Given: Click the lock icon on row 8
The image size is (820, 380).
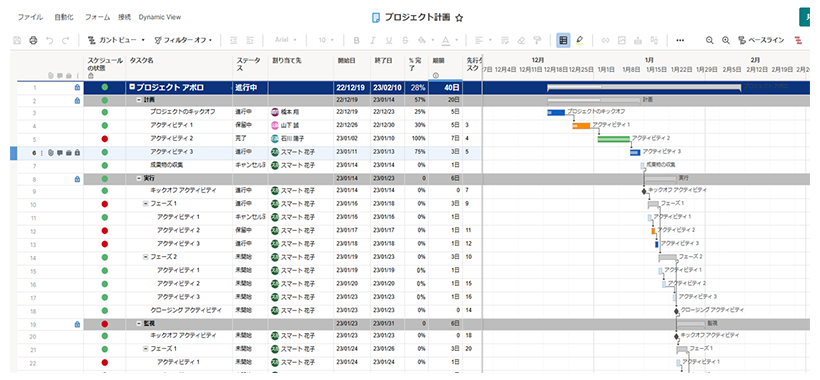Looking at the screenshot, I should coord(77,179).
